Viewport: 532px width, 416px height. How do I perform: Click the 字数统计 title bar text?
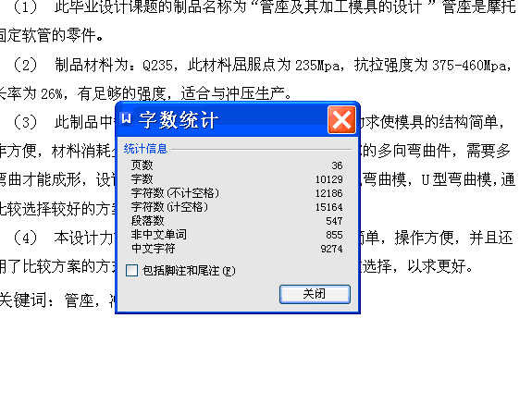tap(179, 119)
